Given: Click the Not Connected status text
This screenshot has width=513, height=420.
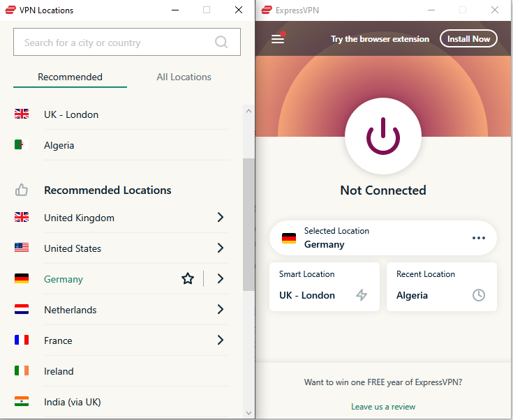Looking at the screenshot, I should (383, 190).
